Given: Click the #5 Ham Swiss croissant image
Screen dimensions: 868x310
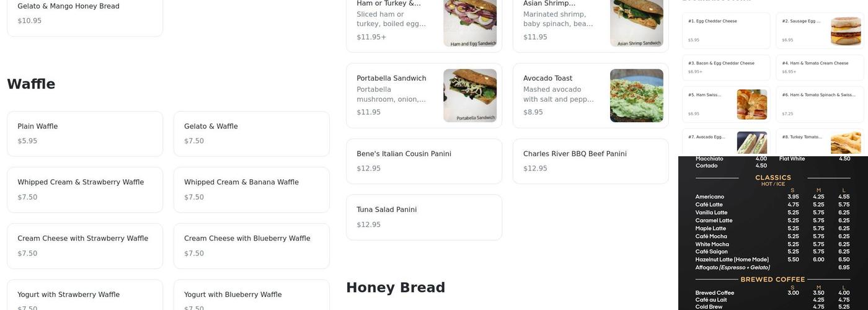Looking at the screenshot, I should tap(752, 104).
